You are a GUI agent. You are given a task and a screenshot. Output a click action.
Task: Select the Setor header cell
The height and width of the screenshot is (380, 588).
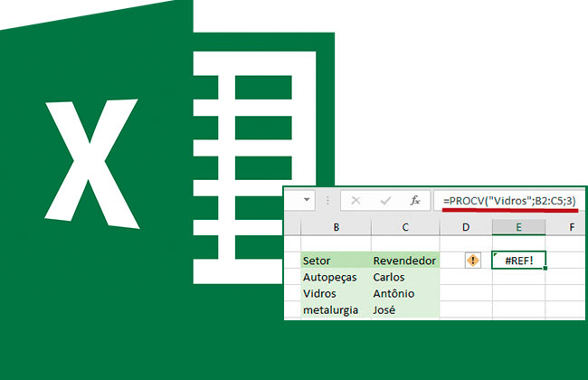coord(336,261)
